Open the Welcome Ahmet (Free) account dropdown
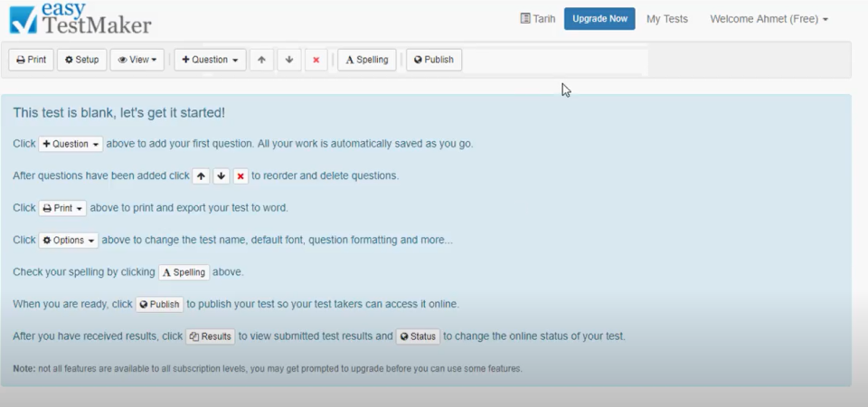Screen dimensions: 868x407 click(x=769, y=19)
